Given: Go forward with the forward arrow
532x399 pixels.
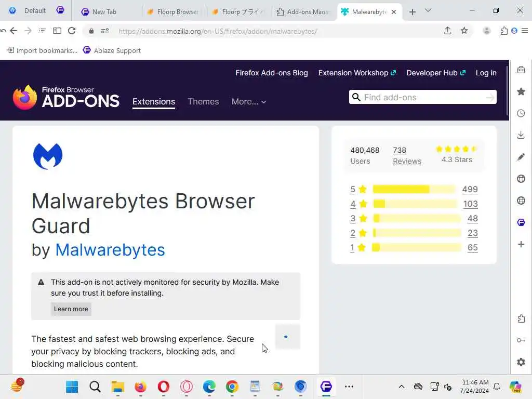Looking at the screenshot, I should [x=28, y=31].
